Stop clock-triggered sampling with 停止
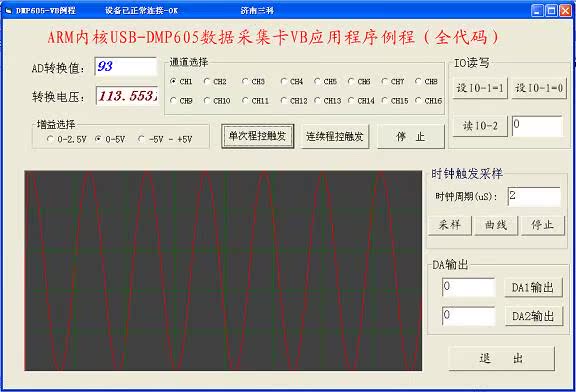 pos(543,225)
